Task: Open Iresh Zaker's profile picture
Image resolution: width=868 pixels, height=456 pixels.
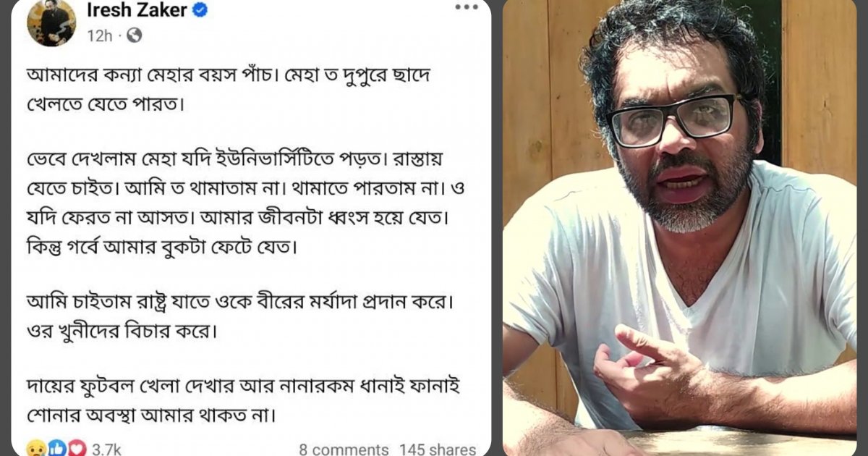Action: point(51,22)
